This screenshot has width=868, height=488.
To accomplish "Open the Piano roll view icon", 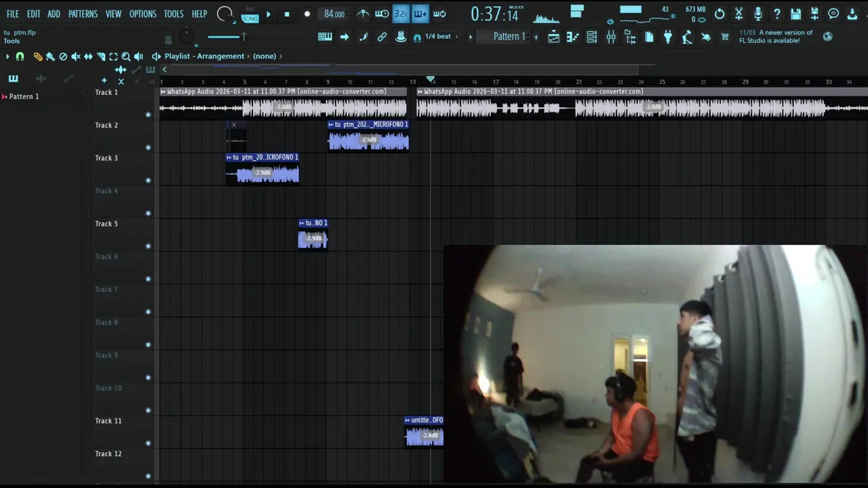I will 573,37.
